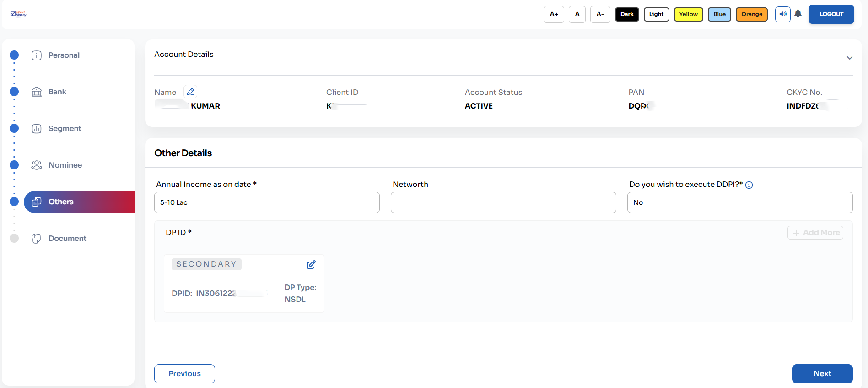This screenshot has width=868, height=388.
Task: Click the Previous button
Action: 184,374
